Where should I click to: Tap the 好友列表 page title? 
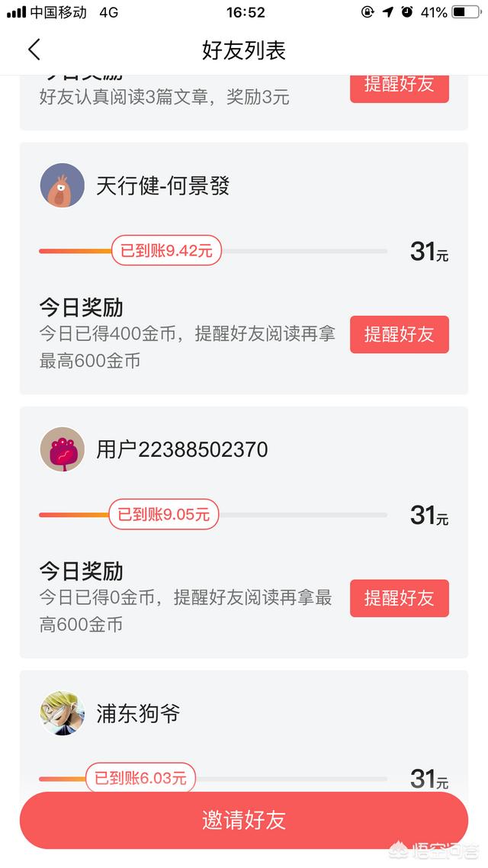click(x=244, y=50)
